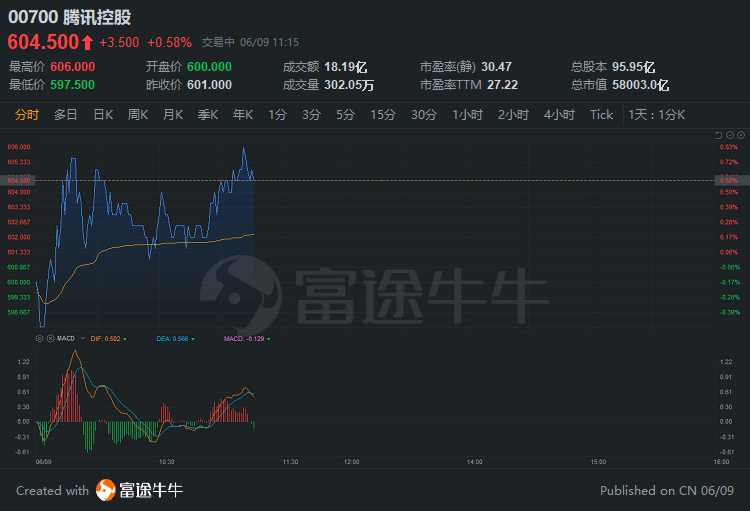The image size is (750, 511).
Task: Click the Futu bull logo in footer
Action: [x=106, y=490]
